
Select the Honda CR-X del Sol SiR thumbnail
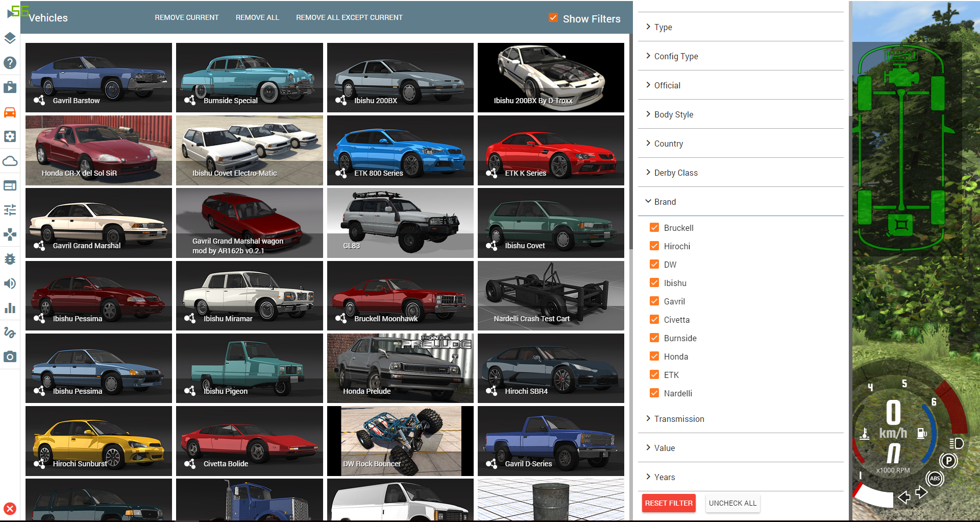pyautogui.click(x=99, y=150)
